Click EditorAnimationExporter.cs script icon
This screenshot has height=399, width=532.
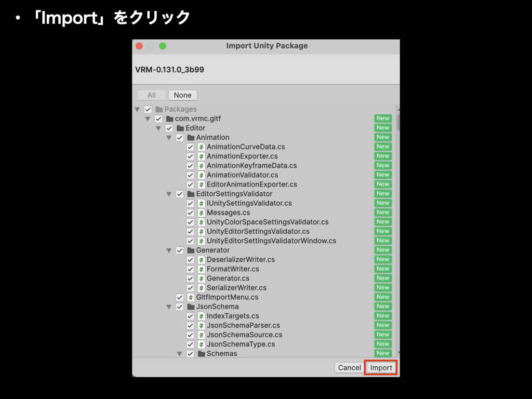click(201, 184)
